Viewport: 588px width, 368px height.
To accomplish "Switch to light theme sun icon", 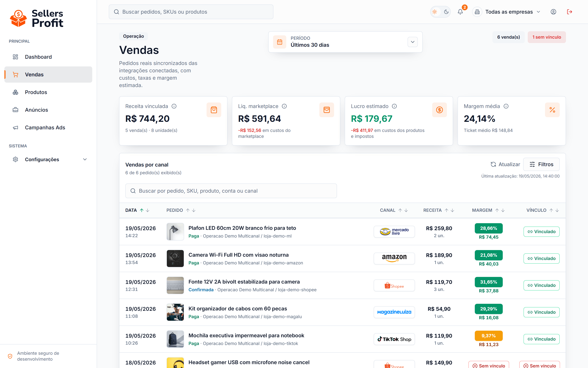I will coord(435,12).
